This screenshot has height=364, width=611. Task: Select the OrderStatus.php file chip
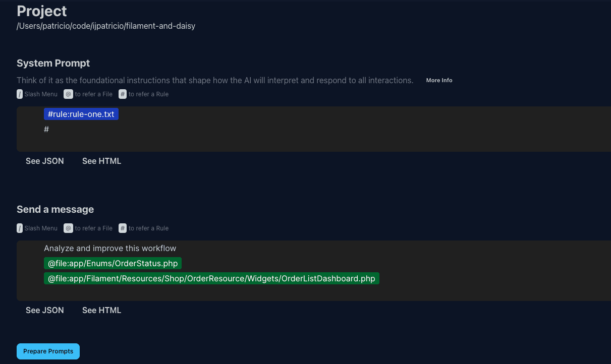point(113,263)
